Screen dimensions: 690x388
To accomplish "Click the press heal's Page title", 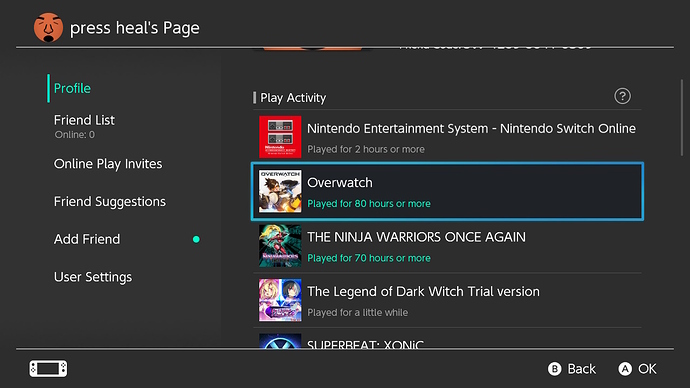I will (135, 28).
